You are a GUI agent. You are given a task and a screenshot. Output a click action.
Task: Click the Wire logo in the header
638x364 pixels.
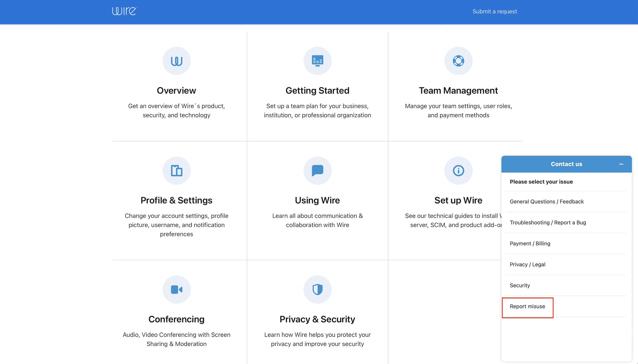124,11
